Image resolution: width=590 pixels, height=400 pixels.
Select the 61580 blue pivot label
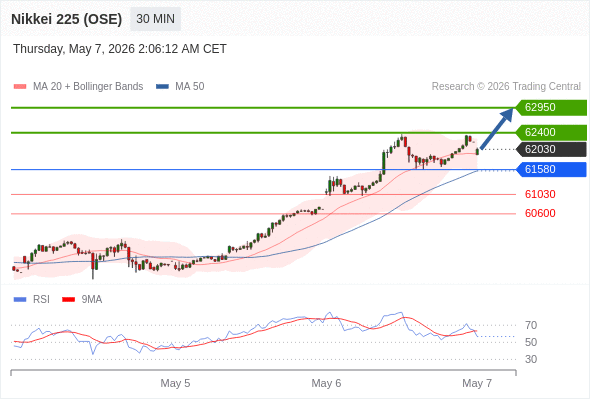(x=551, y=169)
